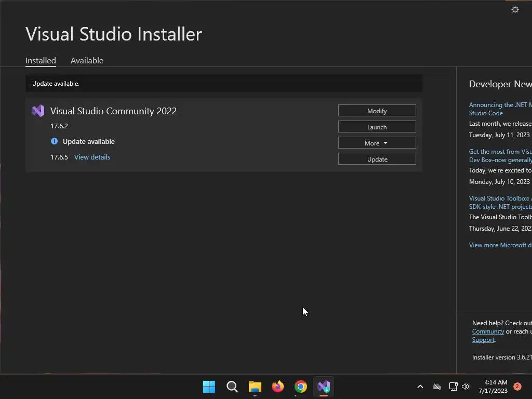Open the network status tray icon
532x399 pixels.
(453, 387)
